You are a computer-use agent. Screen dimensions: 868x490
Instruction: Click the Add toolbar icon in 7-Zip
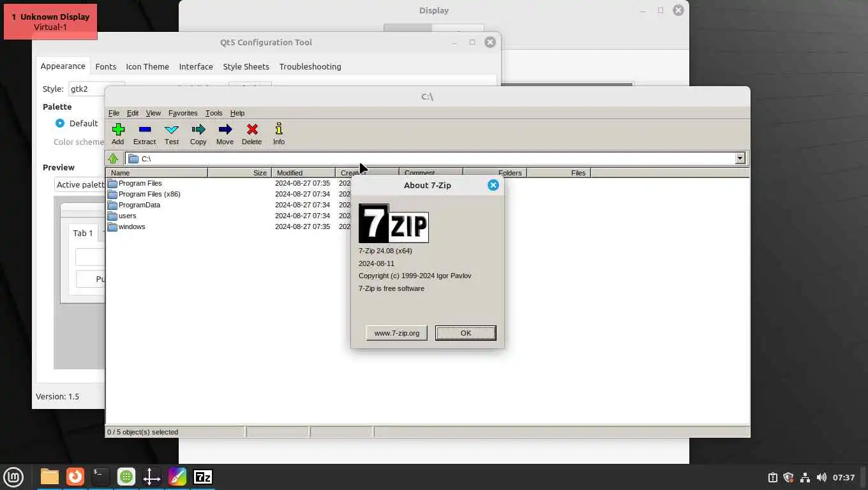(118, 130)
